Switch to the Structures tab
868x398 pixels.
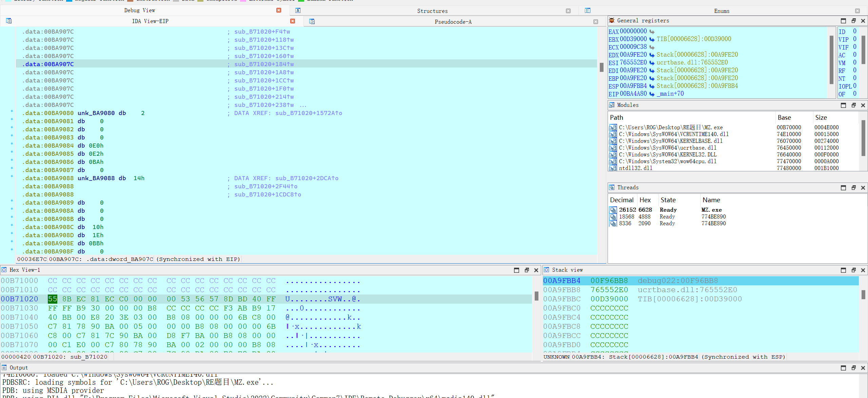pos(432,11)
